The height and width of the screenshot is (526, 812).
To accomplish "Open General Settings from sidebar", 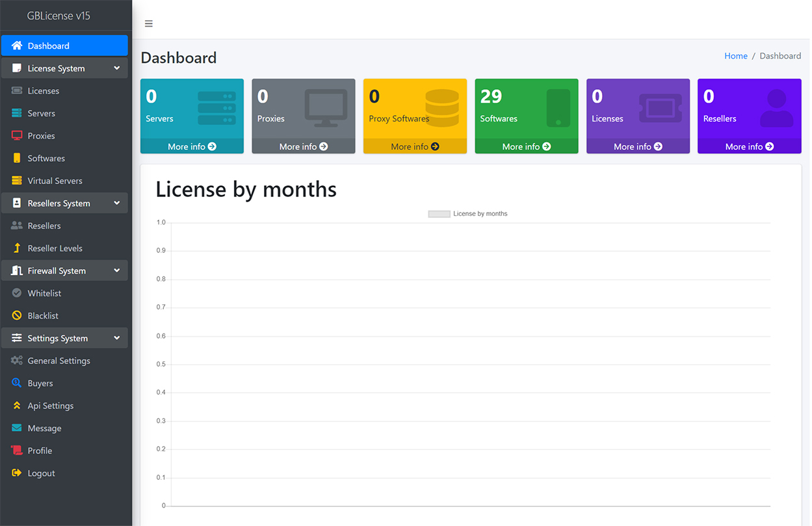I will (x=59, y=361).
